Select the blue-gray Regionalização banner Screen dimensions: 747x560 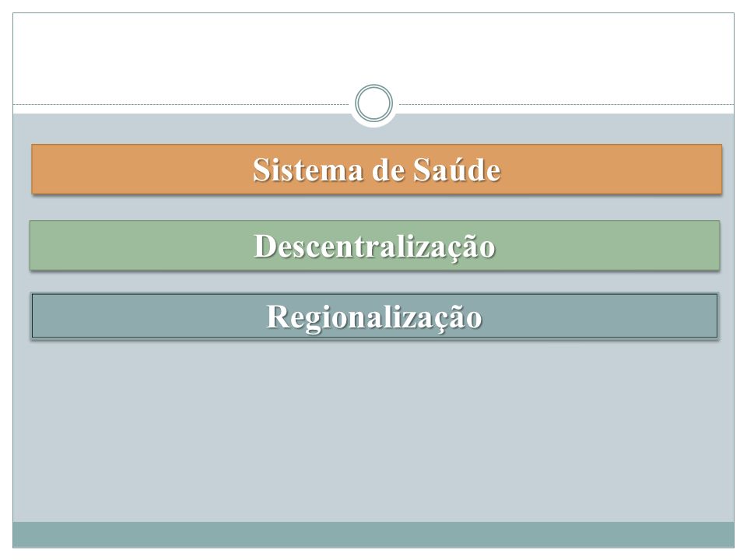(374, 317)
